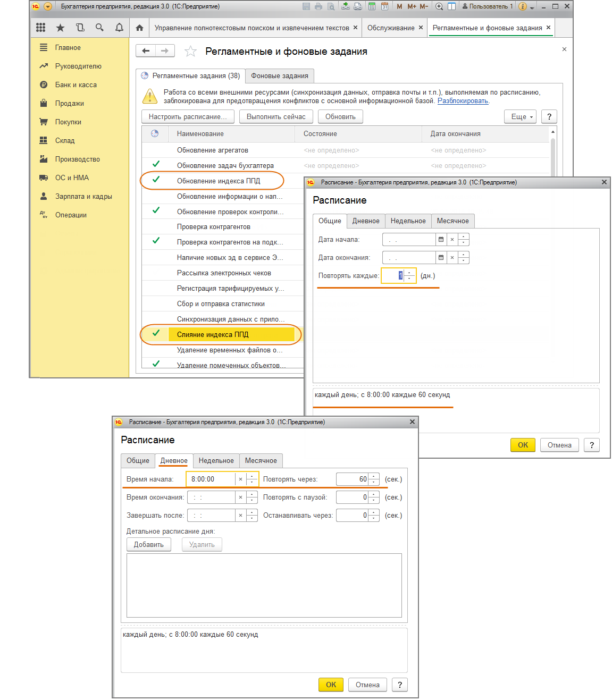The width and height of the screenshot is (612, 700).
Task: Click the Останавливать через input field
Action: click(352, 515)
